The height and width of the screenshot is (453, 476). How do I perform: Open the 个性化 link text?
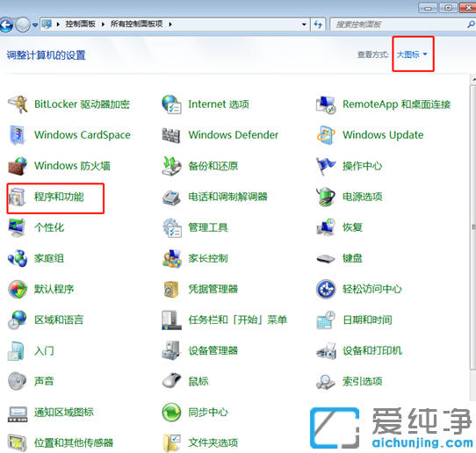click(49, 227)
